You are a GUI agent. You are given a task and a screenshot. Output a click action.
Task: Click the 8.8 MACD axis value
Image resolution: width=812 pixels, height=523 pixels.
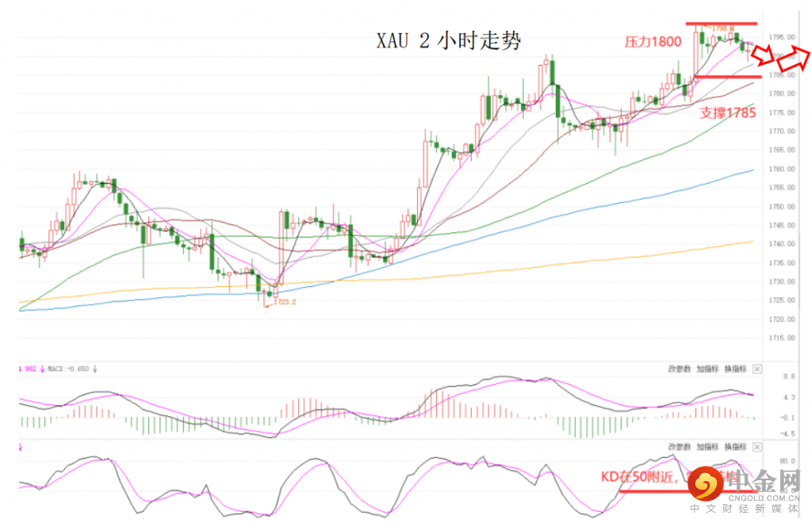[x=789, y=376]
